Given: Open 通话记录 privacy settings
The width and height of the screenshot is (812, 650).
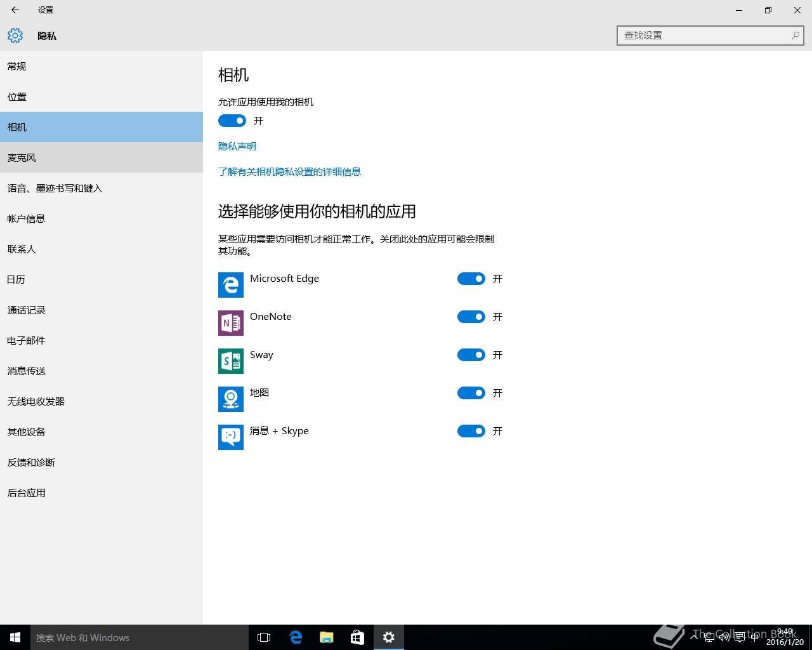Looking at the screenshot, I should [x=101, y=310].
